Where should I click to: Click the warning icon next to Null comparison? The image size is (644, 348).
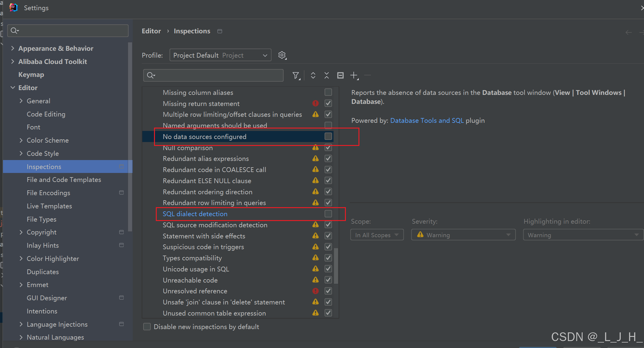[315, 148]
